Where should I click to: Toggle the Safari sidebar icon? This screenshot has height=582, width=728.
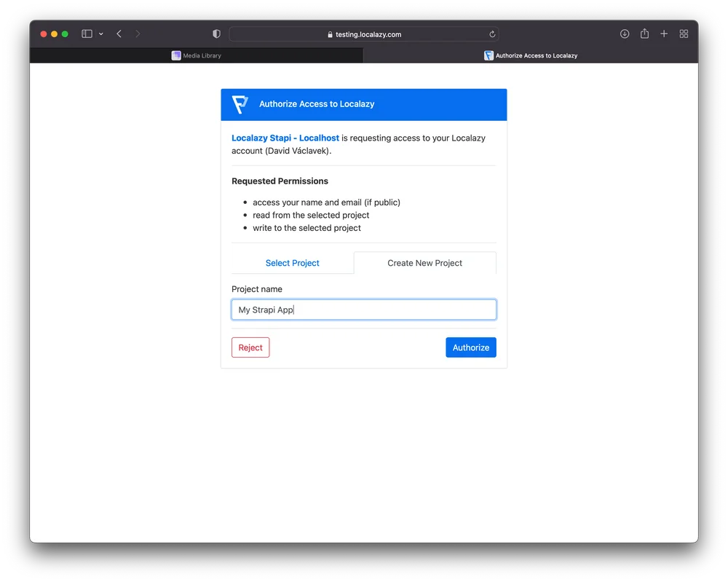click(x=85, y=34)
